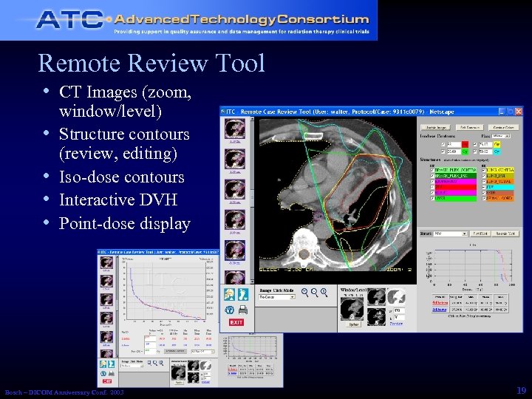The height and width of the screenshot is (399, 532).
Task: Click the blue structure link in the DVH table
Action: click(x=440, y=310)
